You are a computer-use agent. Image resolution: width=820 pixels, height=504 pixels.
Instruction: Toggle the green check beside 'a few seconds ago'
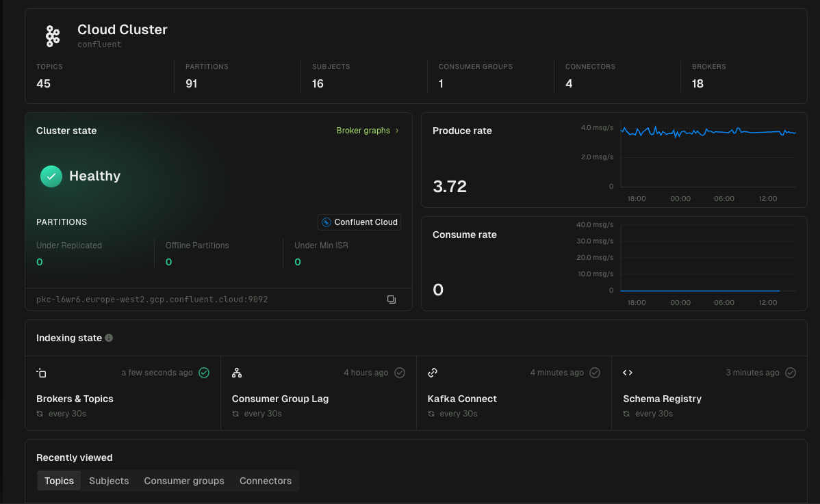click(204, 373)
